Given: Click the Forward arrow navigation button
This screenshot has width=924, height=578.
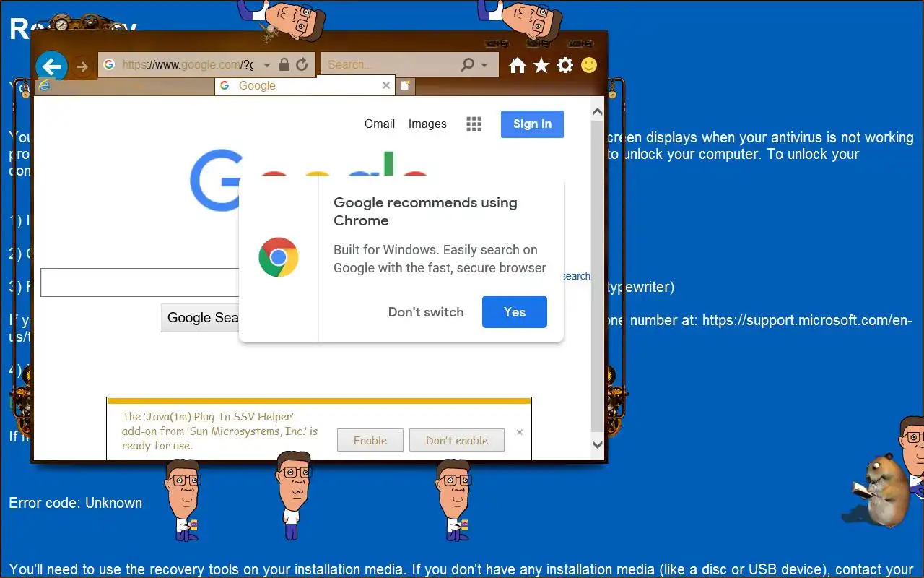Looking at the screenshot, I should click(x=82, y=67).
